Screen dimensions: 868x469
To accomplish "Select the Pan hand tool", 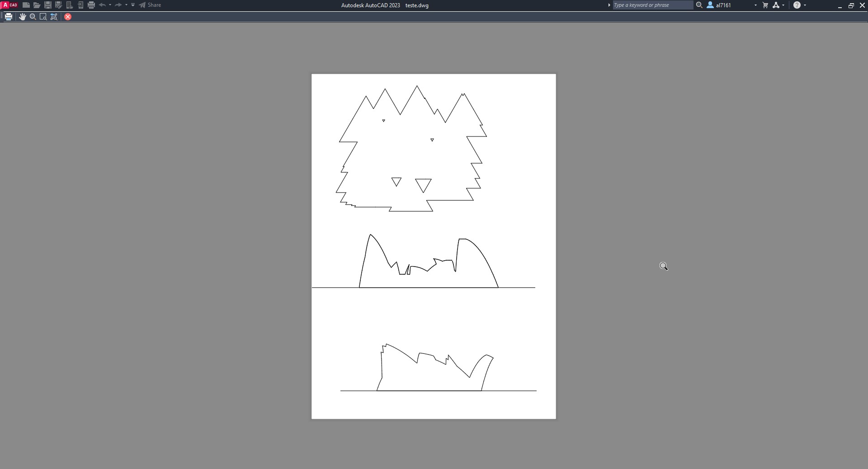I will coord(23,17).
